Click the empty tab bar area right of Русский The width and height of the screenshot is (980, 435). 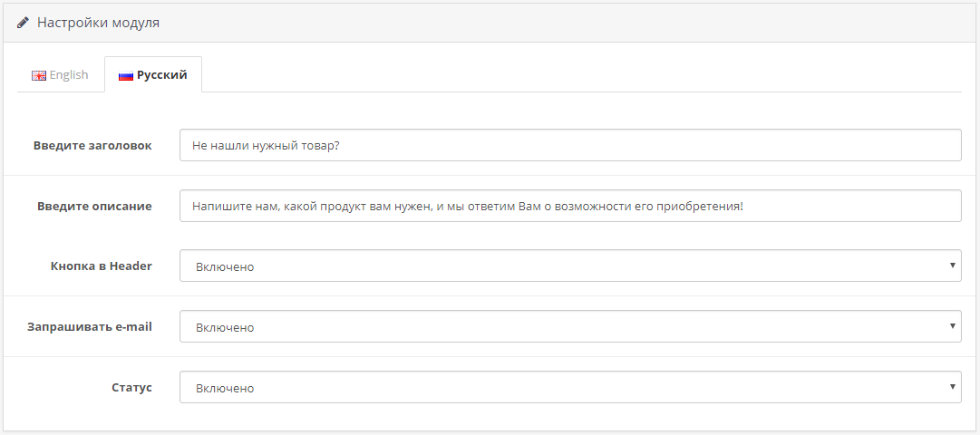[580, 75]
